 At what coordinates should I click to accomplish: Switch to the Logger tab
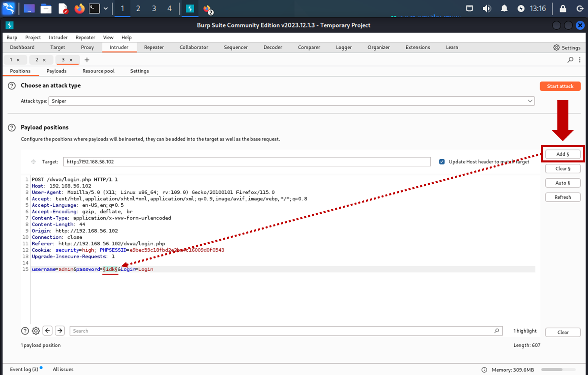click(344, 47)
